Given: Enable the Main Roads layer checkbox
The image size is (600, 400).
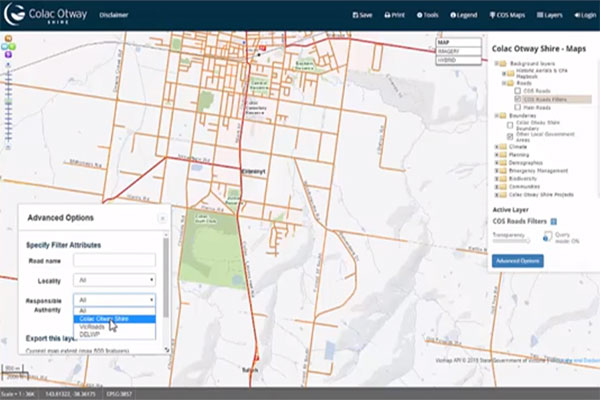Looking at the screenshot, I should click(x=518, y=108).
